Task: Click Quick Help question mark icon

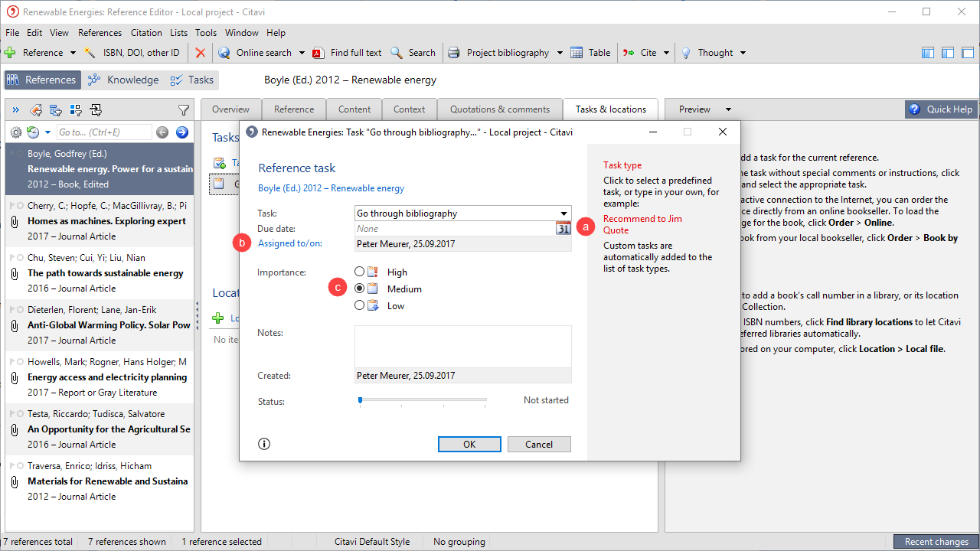Action: [x=914, y=109]
